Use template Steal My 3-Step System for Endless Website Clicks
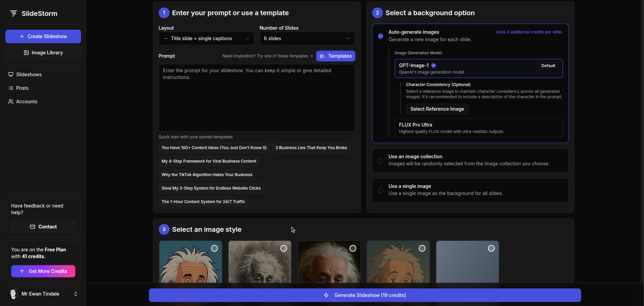The image size is (644, 306). 211,188
